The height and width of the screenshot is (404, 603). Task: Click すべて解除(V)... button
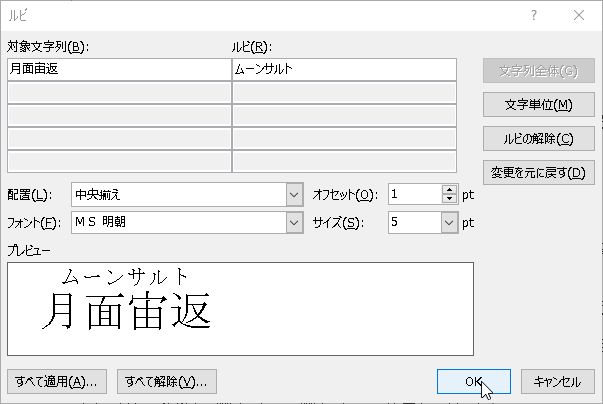pyautogui.click(x=167, y=381)
